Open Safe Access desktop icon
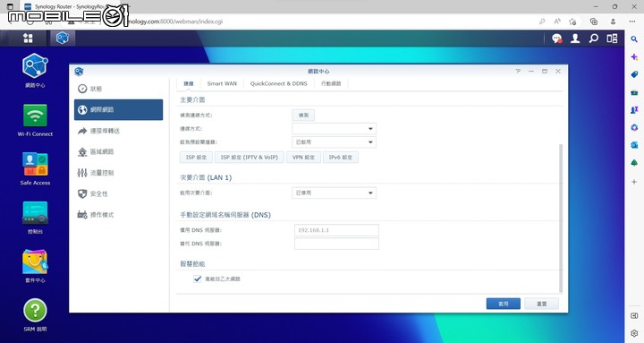The width and height of the screenshot is (644, 343). [35, 168]
